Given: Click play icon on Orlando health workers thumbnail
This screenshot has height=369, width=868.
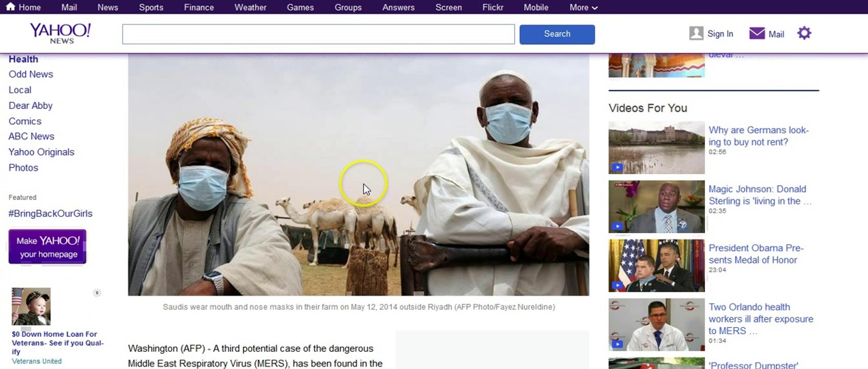Looking at the screenshot, I should point(617,344).
